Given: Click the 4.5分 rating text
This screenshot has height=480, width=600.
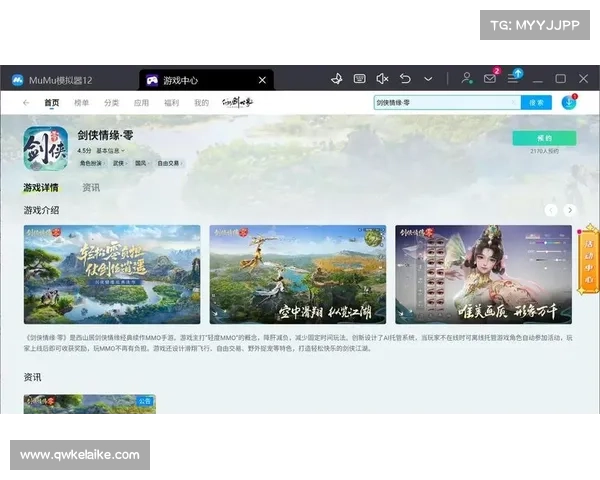Looking at the screenshot, I should [84, 151].
